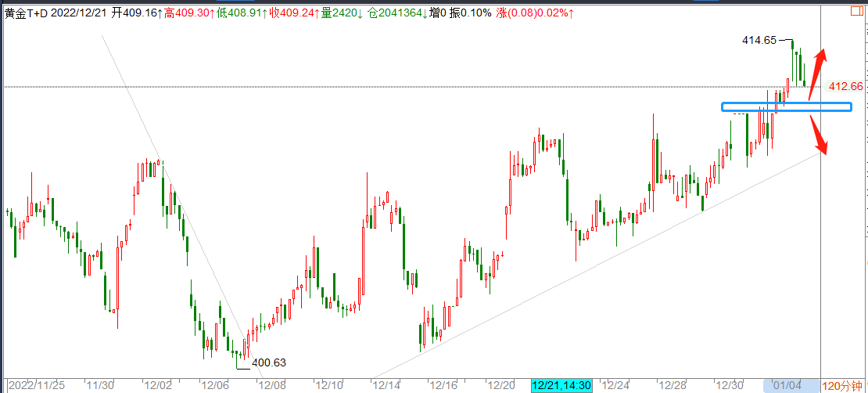Click the 涨(0.08)0.02% change value in header

coord(536,13)
